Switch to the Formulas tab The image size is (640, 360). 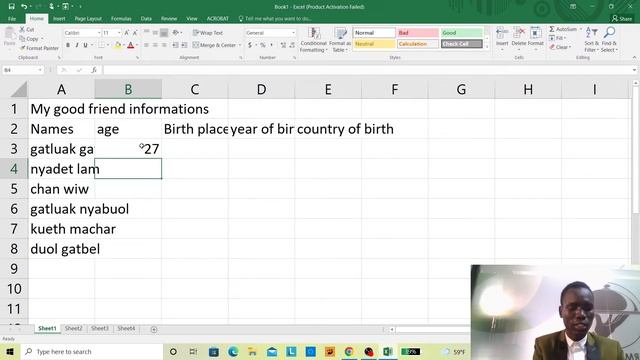tap(121, 19)
